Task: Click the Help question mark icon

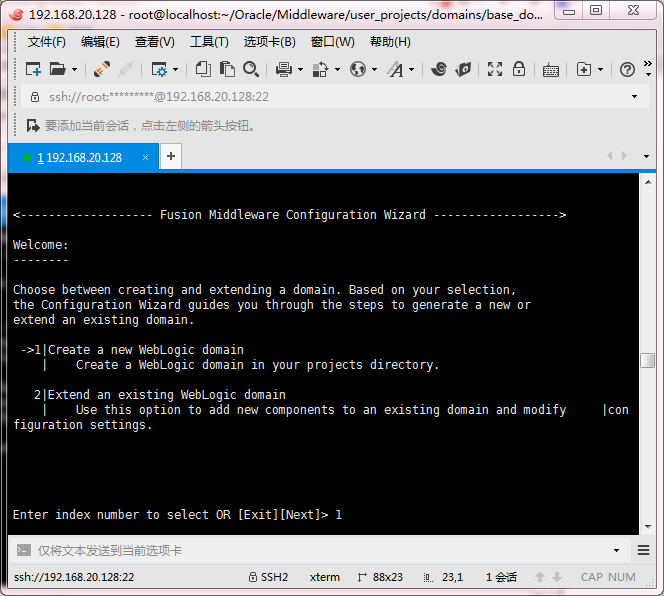Action: [x=627, y=69]
